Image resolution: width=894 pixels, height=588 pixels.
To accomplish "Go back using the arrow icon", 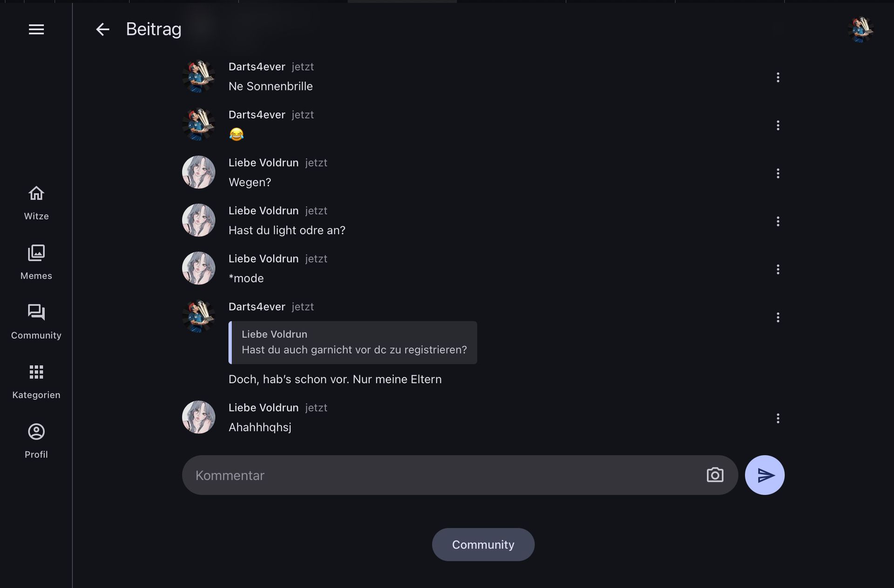I will point(102,30).
